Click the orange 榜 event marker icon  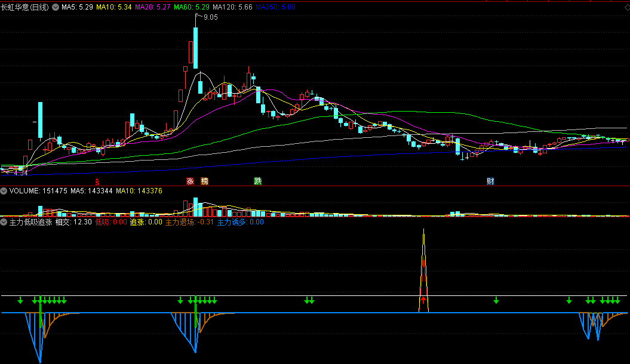[205, 181]
